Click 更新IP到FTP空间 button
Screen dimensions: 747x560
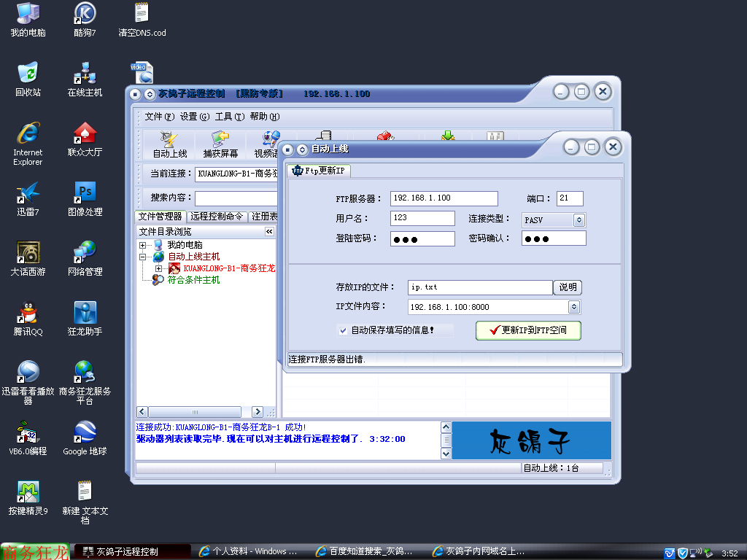tap(528, 330)
